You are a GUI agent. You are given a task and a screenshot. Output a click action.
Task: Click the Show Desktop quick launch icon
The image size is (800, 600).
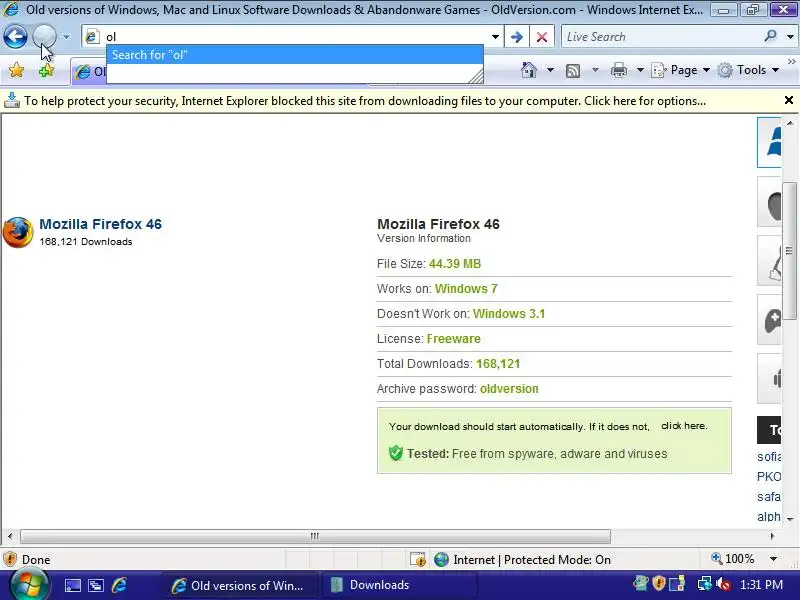tap(72, 585)
